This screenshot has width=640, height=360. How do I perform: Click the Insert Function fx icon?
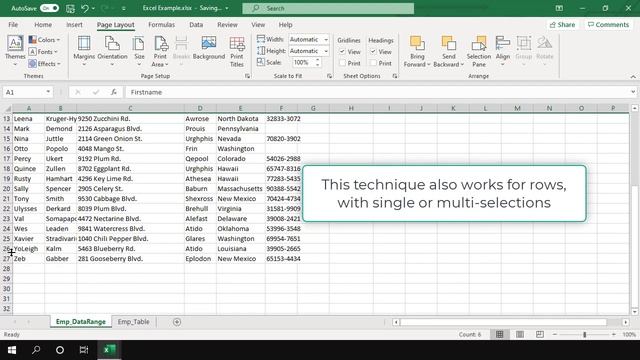[x=114, y=92]
